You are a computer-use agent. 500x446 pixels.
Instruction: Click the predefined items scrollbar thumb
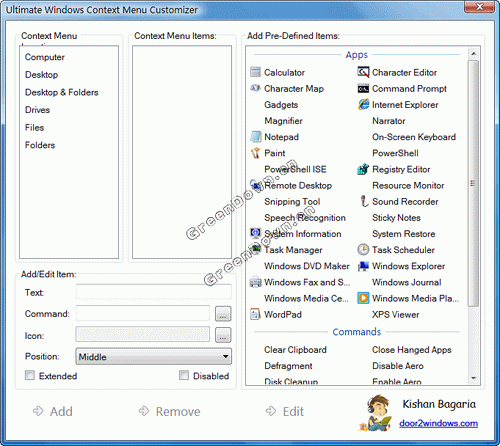click(x=473, y=183)
